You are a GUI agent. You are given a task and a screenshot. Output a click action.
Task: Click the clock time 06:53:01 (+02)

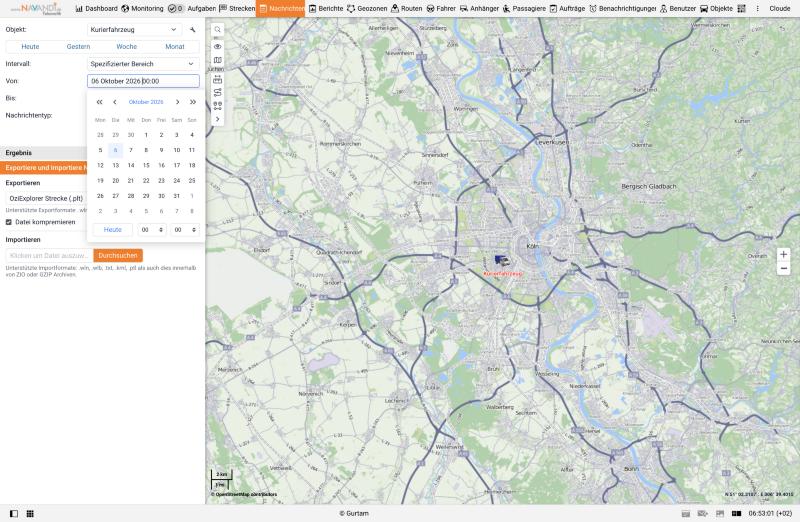770,513
